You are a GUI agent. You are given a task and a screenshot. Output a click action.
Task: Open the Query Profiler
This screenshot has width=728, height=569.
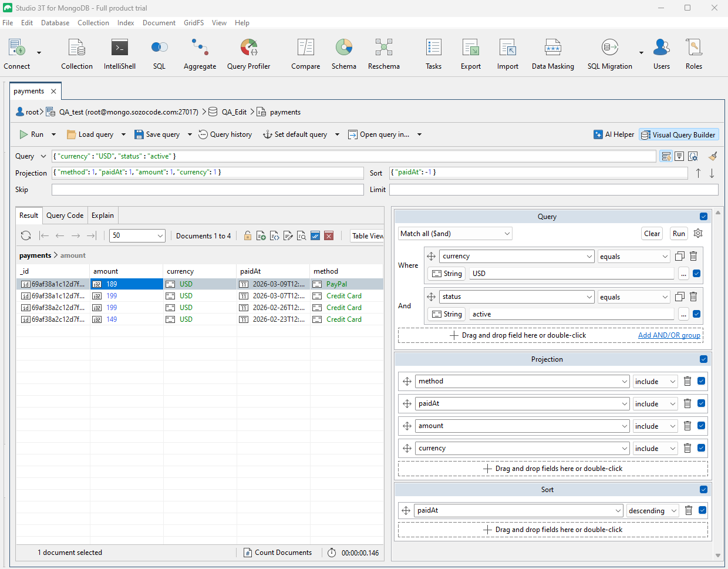coord(249,54)
